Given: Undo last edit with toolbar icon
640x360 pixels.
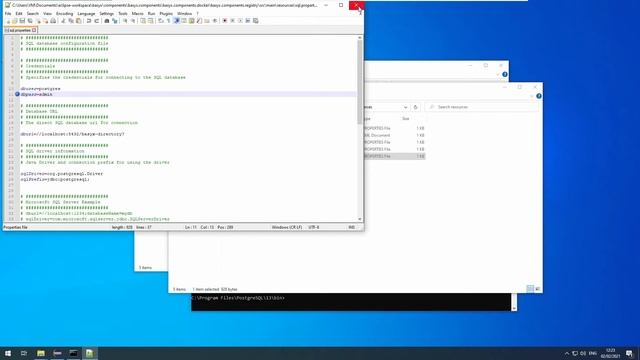Looking at the screenshot, I should [x=89, y=20].
